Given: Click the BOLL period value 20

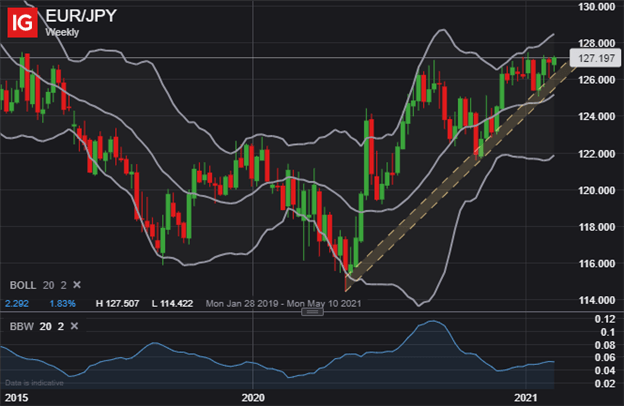Looking at the screenshot, I should 49,285.
